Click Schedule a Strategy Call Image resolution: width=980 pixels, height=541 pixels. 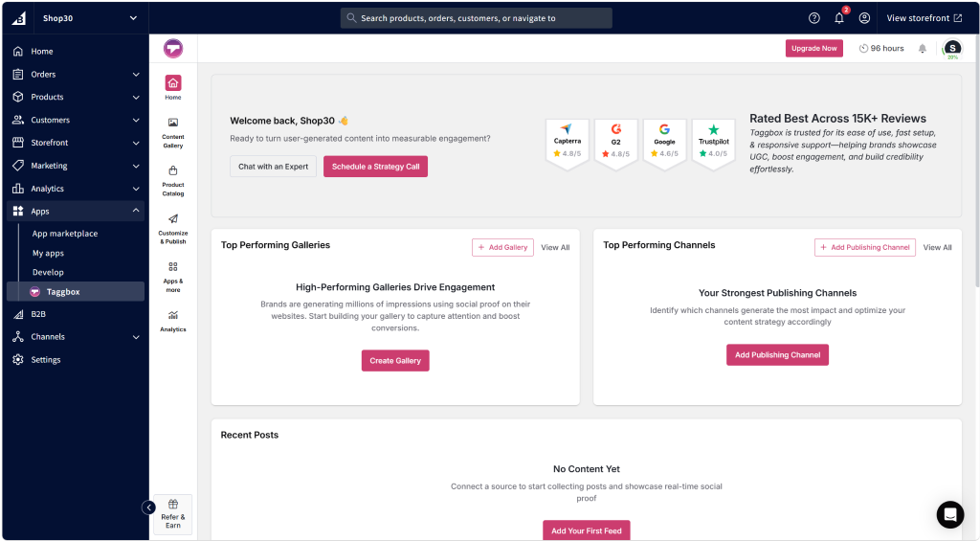[375, 167]
